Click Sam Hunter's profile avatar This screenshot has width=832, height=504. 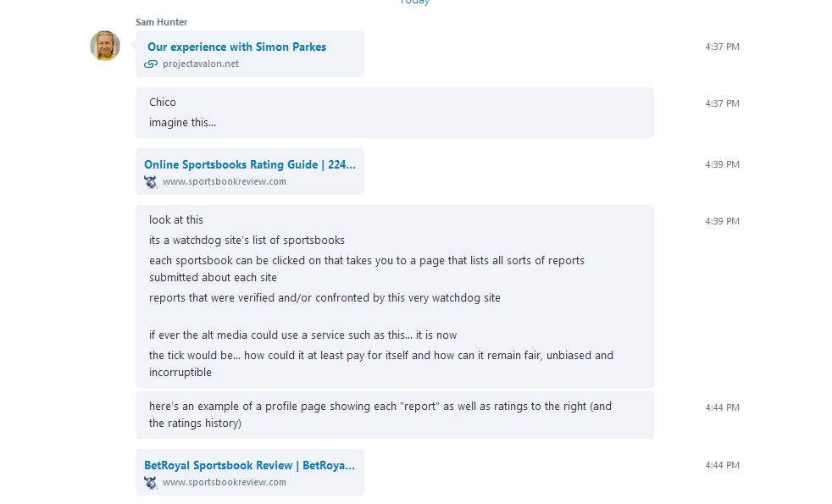click(x=105, y=46)
